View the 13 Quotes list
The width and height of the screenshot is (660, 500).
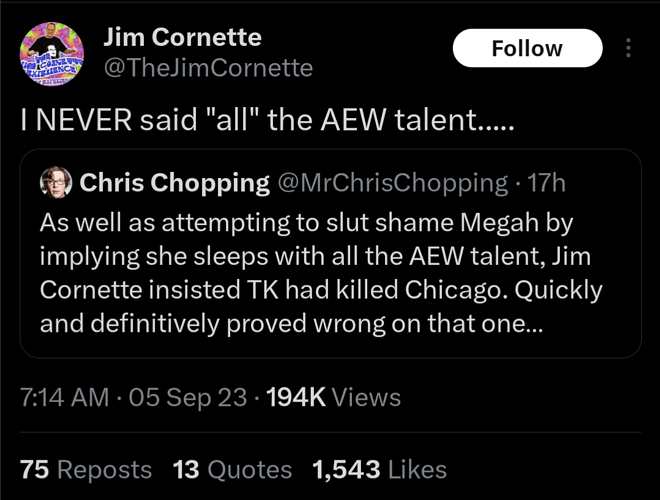[x=232, y=469]
